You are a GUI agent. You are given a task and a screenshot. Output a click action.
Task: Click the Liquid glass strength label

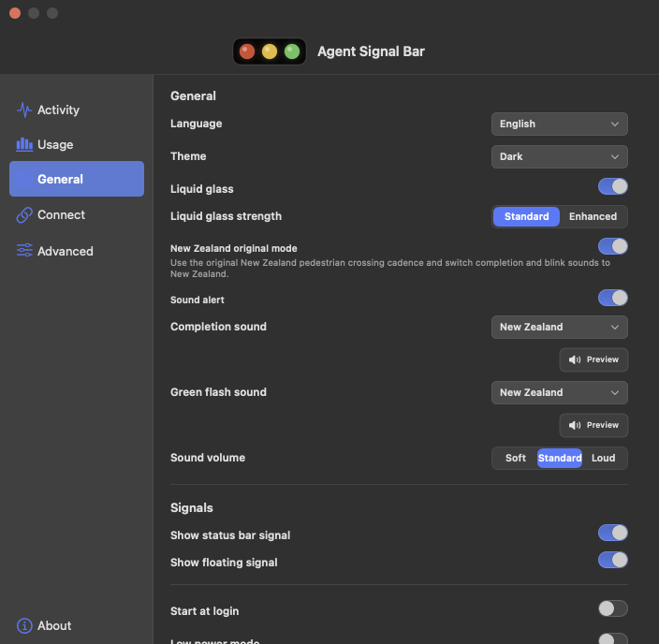click(227, 216)
